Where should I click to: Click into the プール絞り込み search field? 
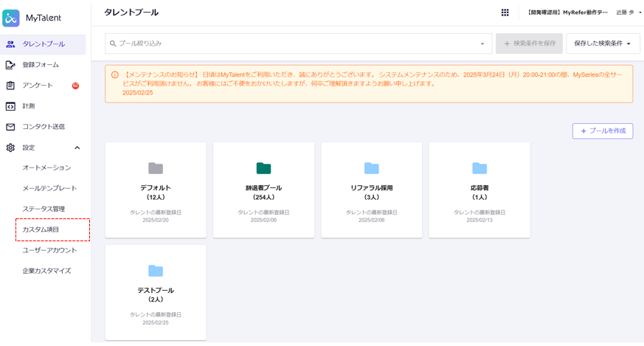pos(295,44)
